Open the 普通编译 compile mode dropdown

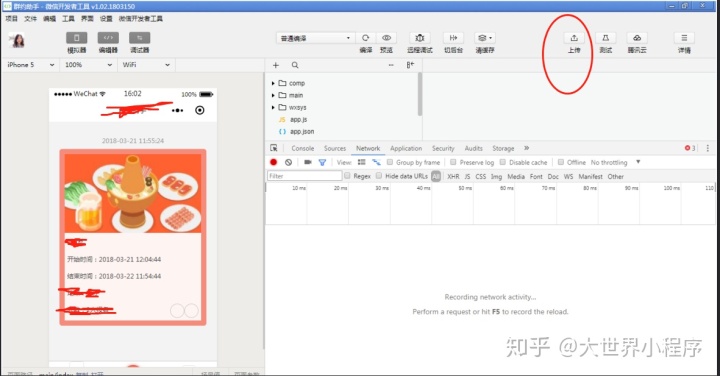point(315,38)
